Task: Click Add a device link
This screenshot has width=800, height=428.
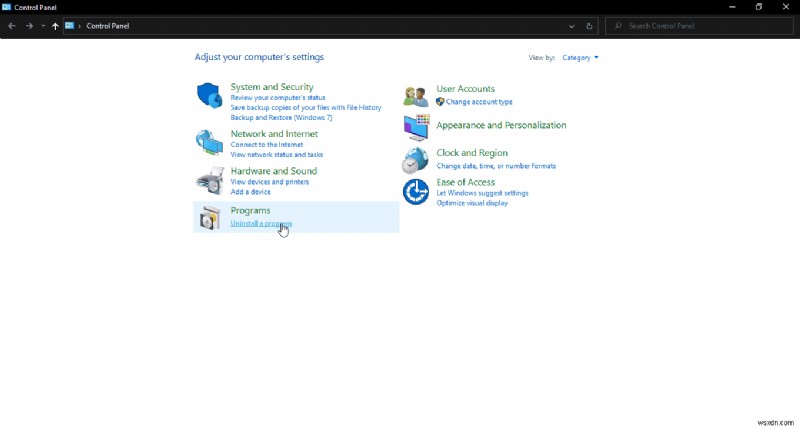Action: tap(251, 192)
